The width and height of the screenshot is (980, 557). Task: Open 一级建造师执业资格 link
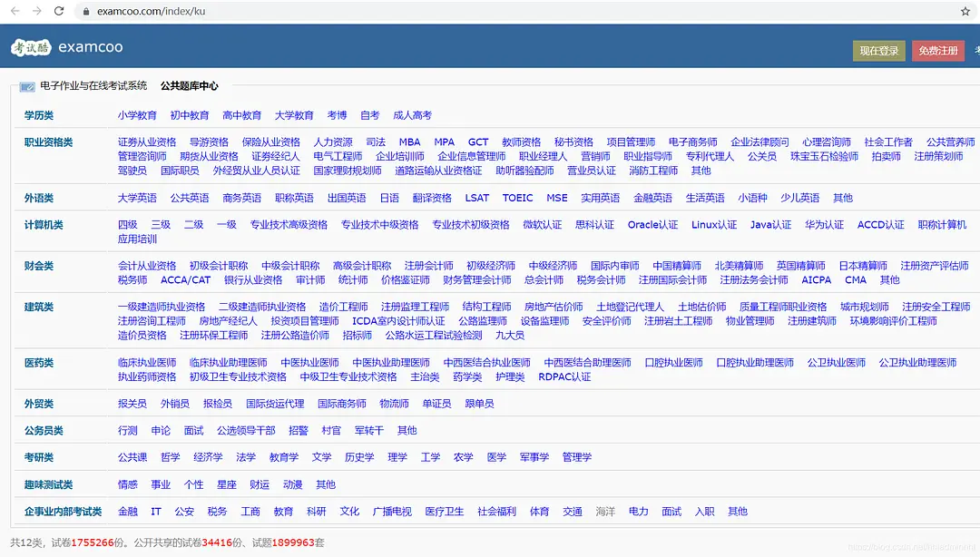coord(162,308)
